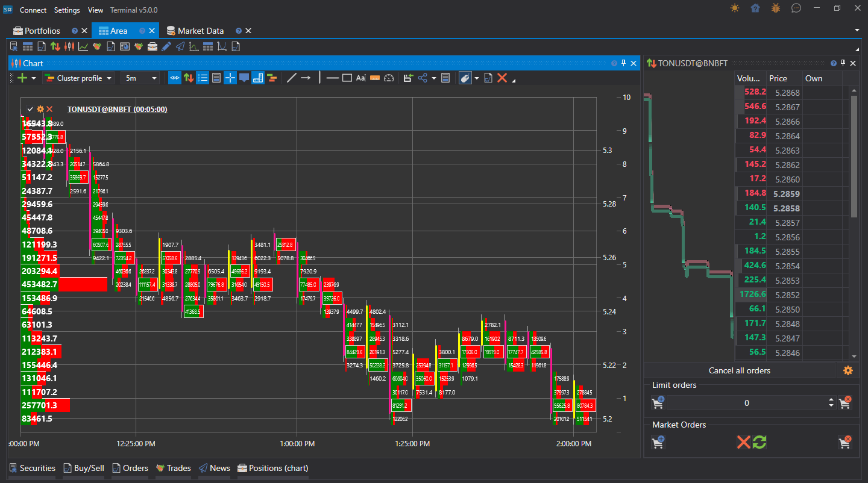The height and width of the screenshot is (483, 868).
Task: Select the rectangle drawing tool
Action: (348, 78)
